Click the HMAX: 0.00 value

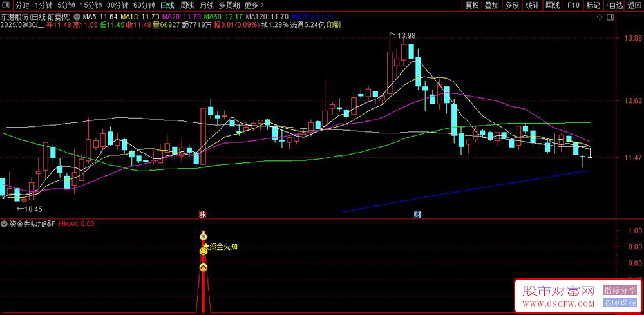coord(77,224)
